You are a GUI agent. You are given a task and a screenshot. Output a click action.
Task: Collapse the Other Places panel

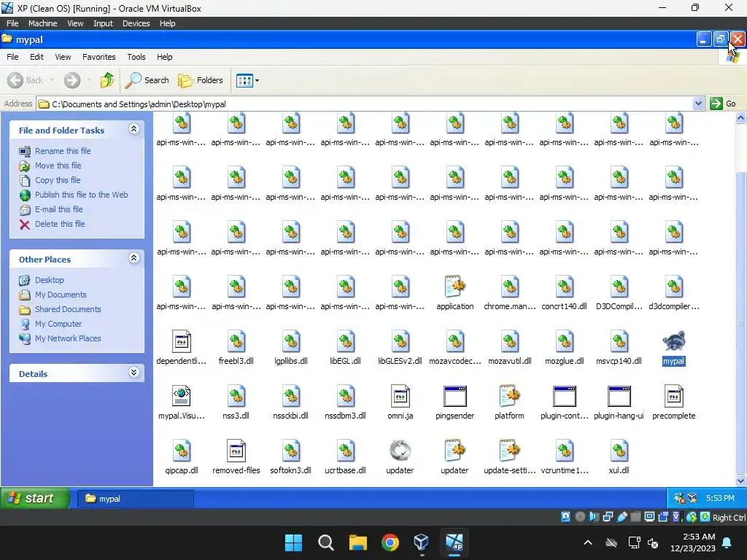(134, 258)
